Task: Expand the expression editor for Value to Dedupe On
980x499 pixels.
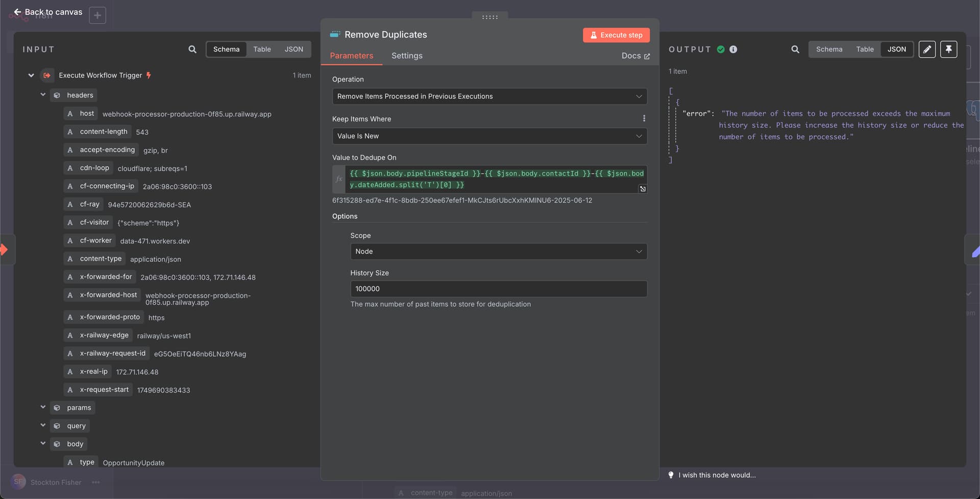Action: [x=643, y=189]
